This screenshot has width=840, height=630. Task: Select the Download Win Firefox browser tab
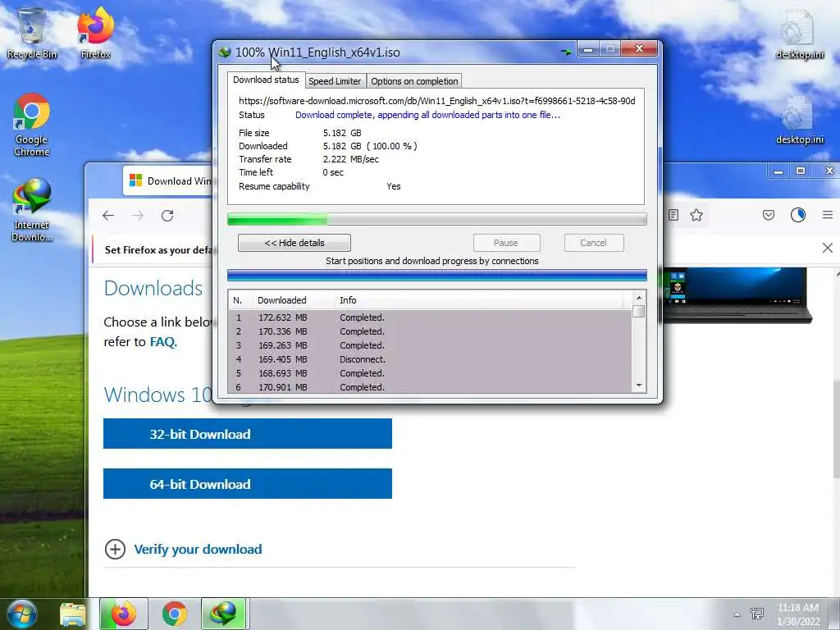pos(169,181)
